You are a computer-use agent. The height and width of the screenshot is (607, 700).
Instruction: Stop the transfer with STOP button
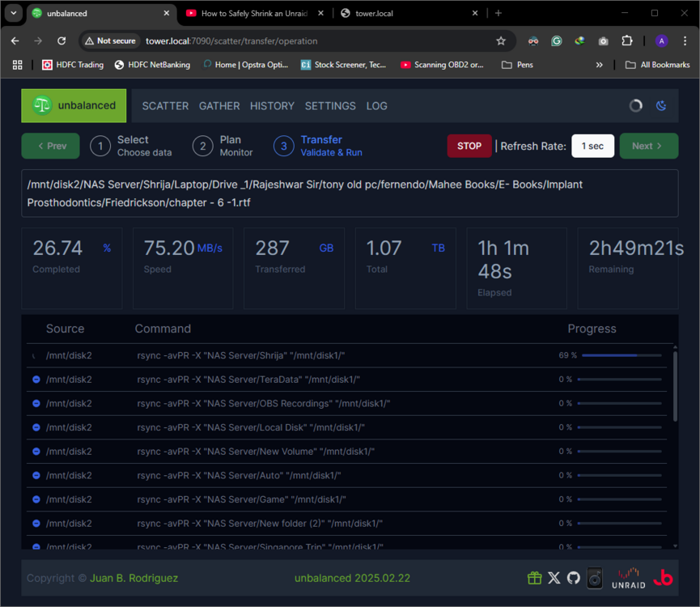[x=469, y=146]
